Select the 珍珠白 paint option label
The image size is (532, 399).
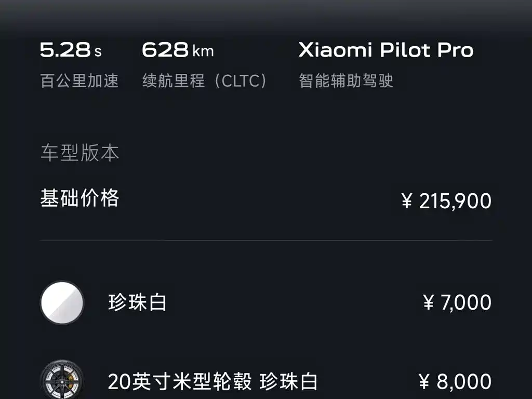pos(137,302)
